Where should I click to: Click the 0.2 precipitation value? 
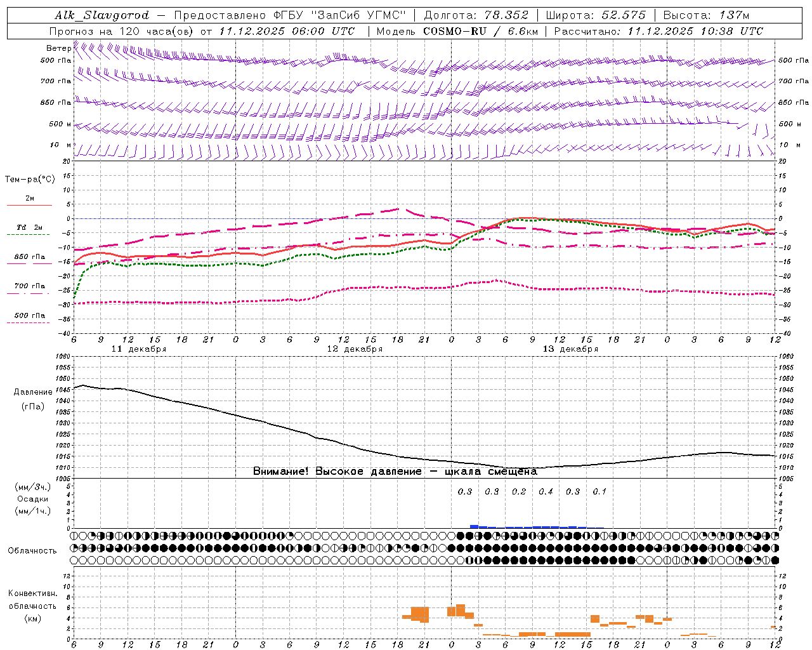519,491
